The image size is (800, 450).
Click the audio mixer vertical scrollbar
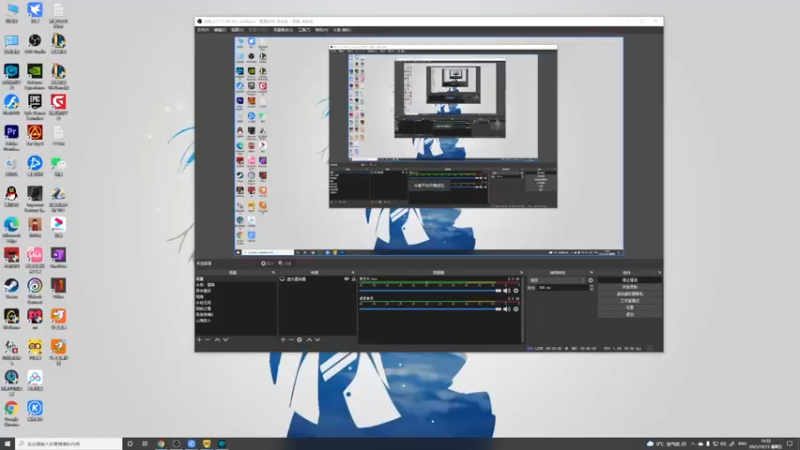tap(522, 309)
